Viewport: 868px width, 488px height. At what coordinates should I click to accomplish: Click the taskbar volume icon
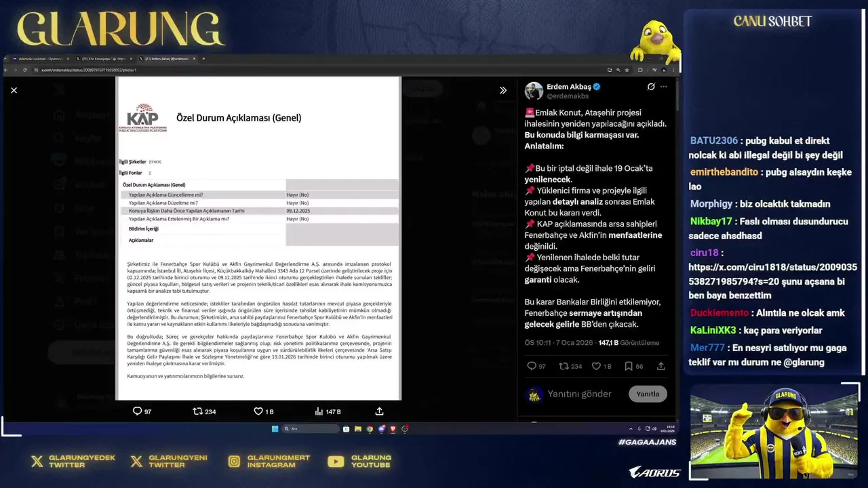[654, 428]
